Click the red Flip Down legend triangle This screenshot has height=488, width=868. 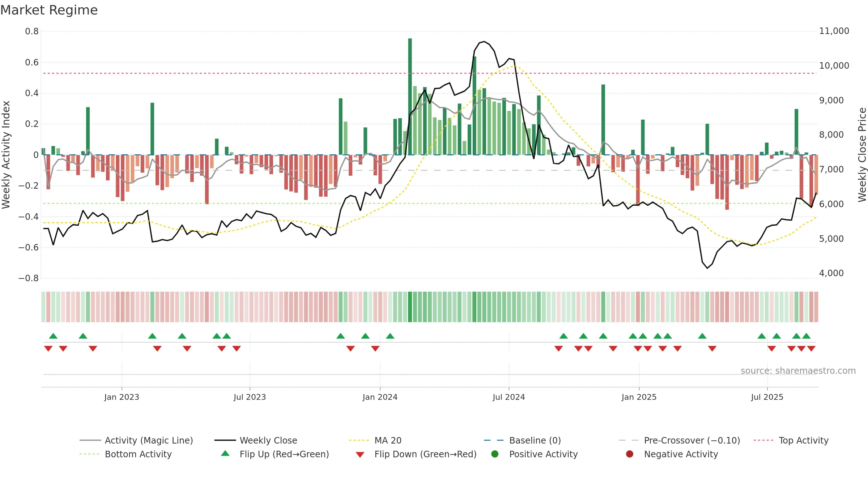360,455
